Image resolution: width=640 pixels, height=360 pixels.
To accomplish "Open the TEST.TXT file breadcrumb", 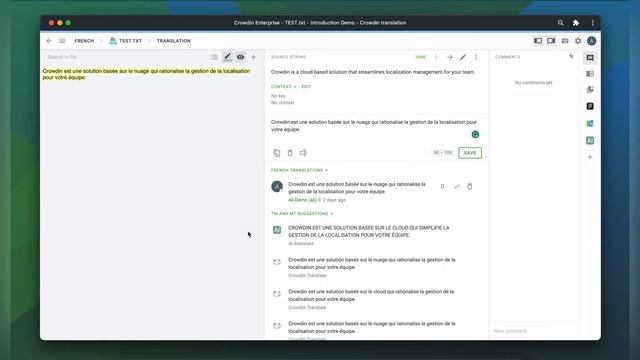I will (x=126, y=41).
